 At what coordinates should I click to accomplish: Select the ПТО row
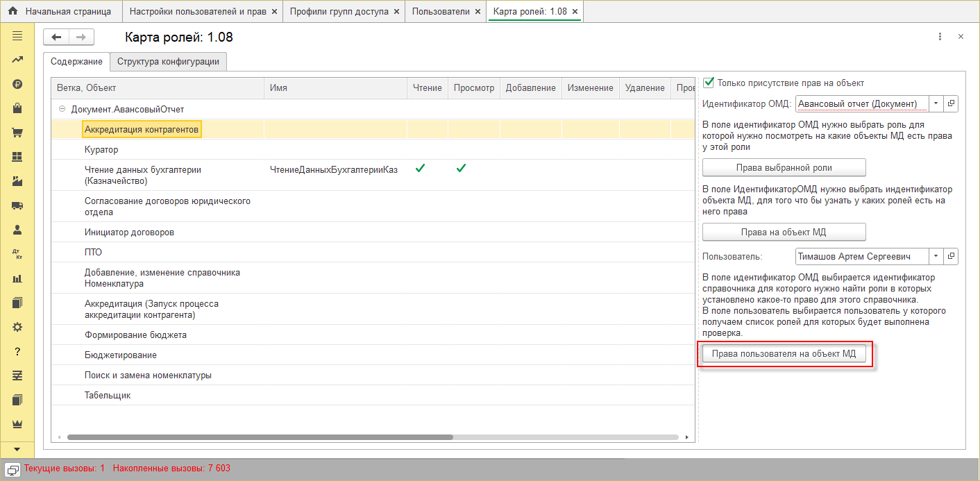pos(373,252)
